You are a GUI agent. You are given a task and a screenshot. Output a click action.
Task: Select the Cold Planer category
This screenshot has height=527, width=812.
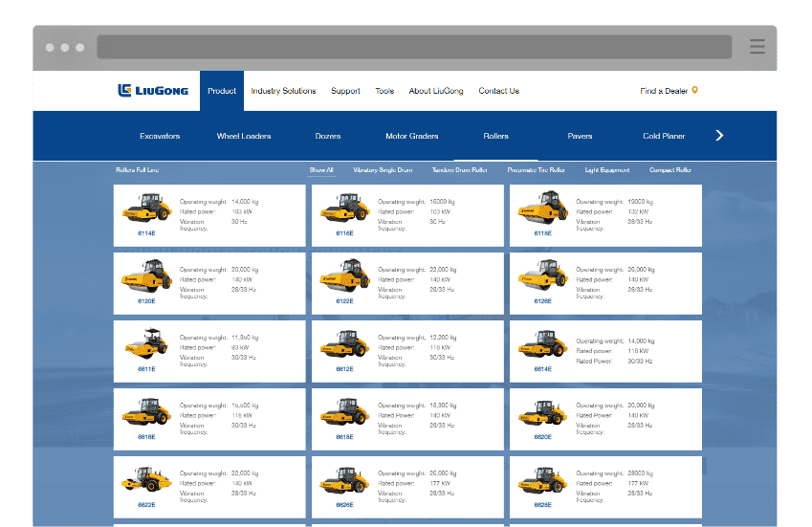pos(664,136)
